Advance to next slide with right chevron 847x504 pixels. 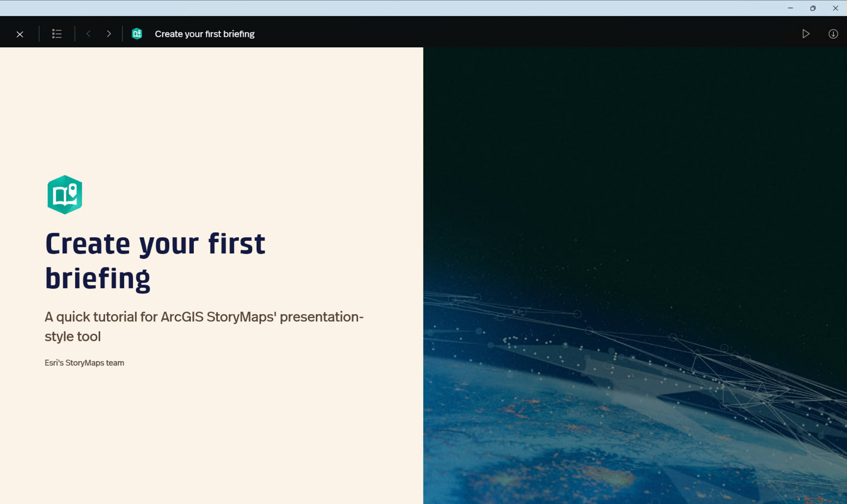point(109,34)
